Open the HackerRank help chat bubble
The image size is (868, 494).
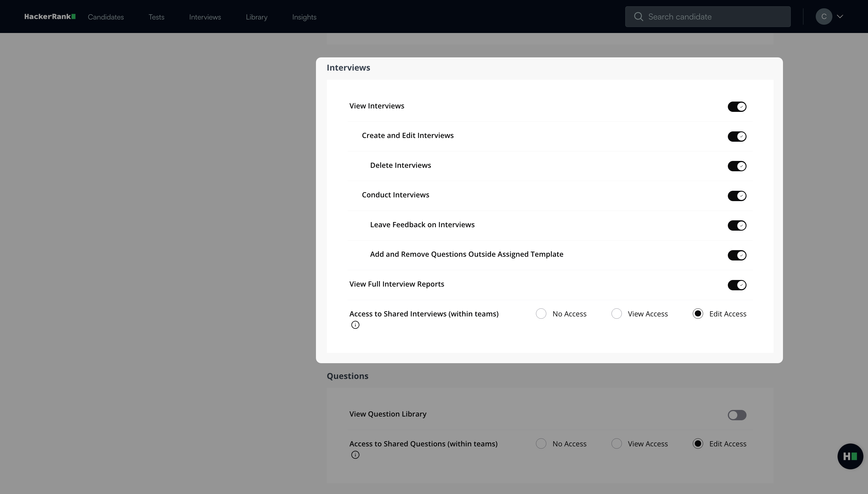click(850, 456)
